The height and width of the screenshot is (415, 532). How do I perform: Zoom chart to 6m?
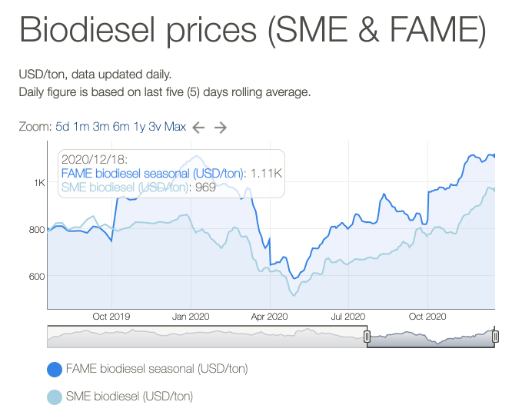coord(121,127)
